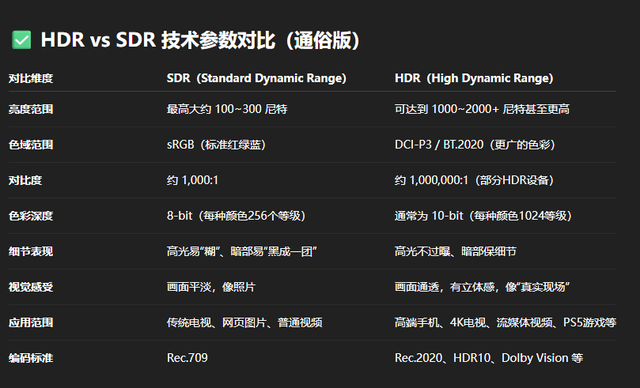Click the row label '细节表现'
Screen dimensions: 640x388
31,251
